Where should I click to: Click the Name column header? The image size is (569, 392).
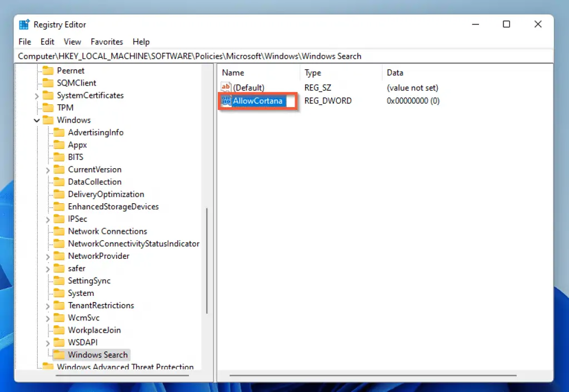pyautogui.click(x=233, y=73)
